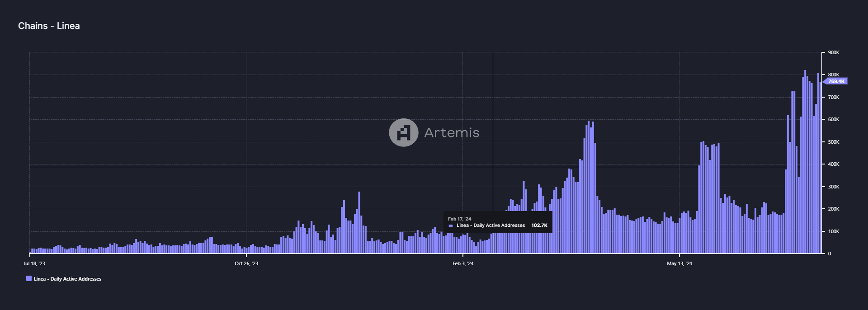Viewport: 868px width, 310px height.
Task: Click the 100K y-axis label
Action: click(x=834, y=231)
